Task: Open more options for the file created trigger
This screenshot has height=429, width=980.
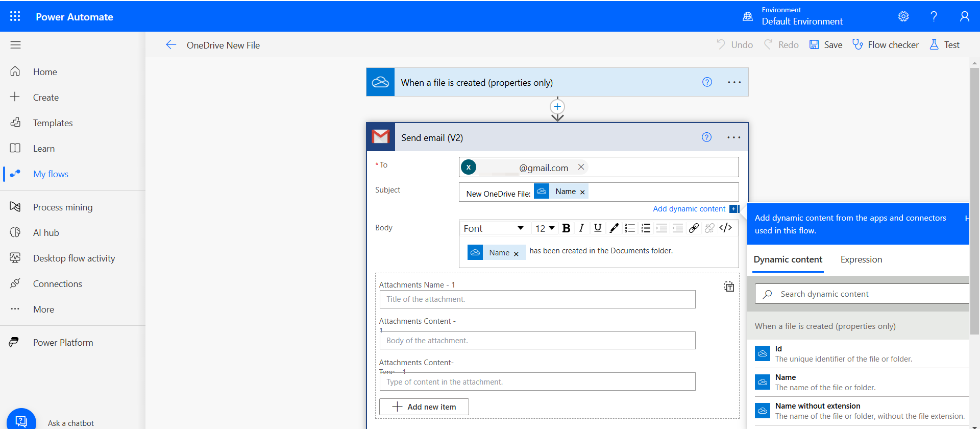Action: pyautogui.click(x=734, y=82)
